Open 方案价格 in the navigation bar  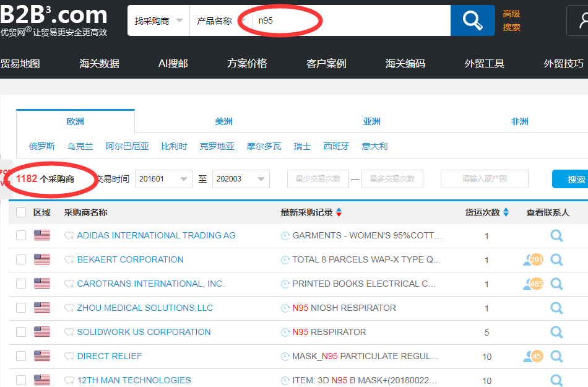(x=247, y=63)
